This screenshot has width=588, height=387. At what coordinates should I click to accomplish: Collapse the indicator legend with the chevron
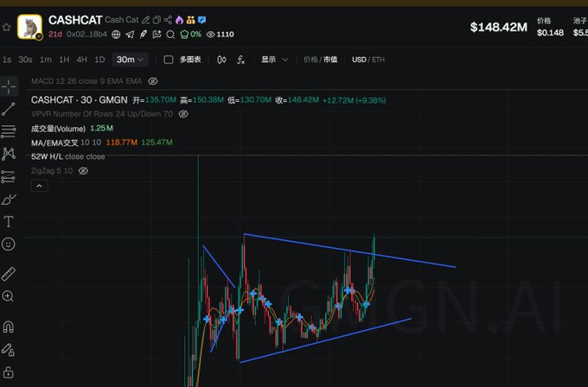point(40,186)
